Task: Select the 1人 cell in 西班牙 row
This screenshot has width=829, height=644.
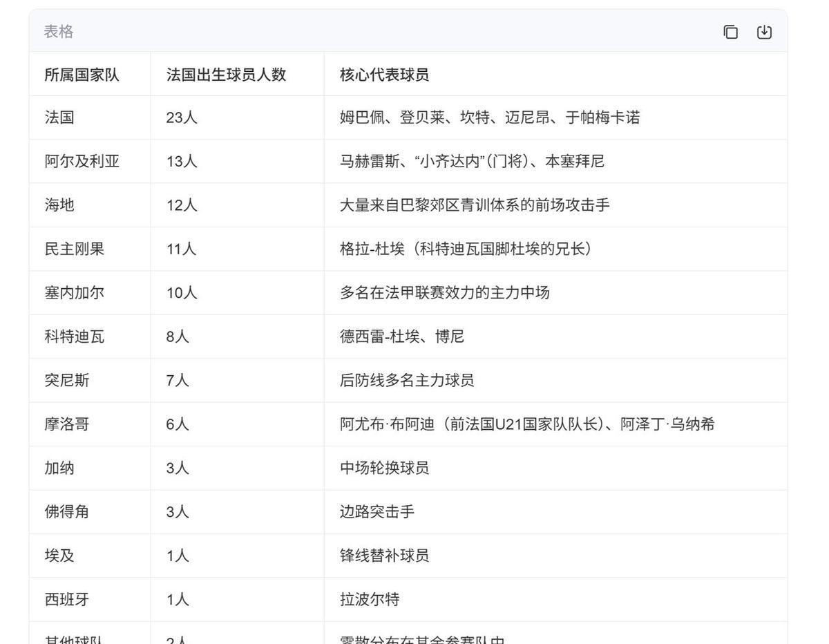Action: pos(237,600)
